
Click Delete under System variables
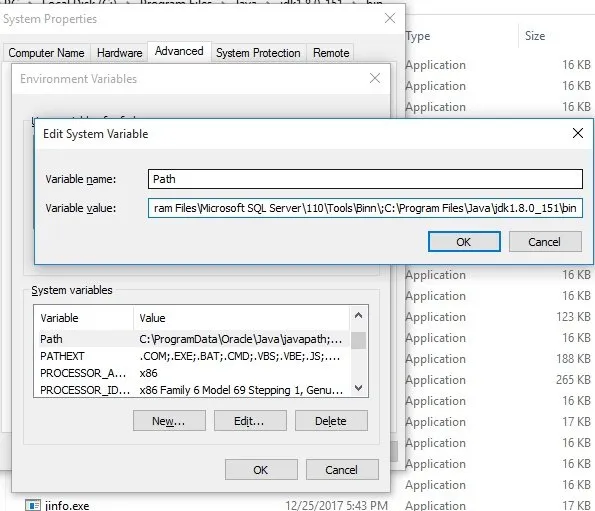(x=331, y=421)
